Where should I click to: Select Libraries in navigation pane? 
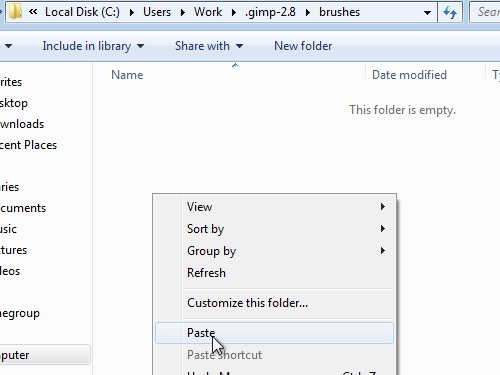click(x=9, y=187)
